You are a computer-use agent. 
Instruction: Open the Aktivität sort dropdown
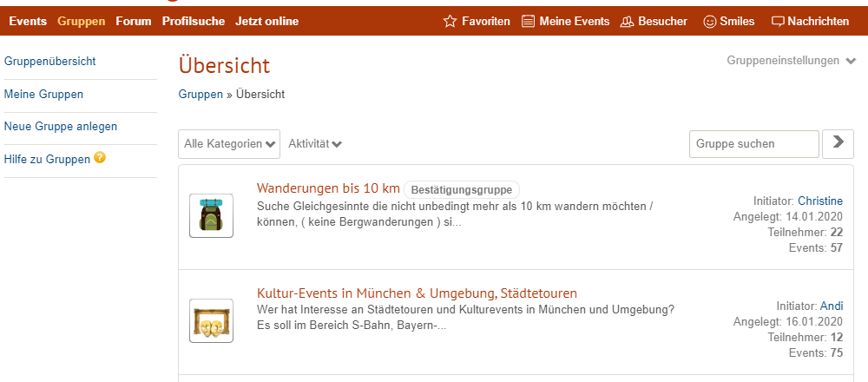coord(315,143)
